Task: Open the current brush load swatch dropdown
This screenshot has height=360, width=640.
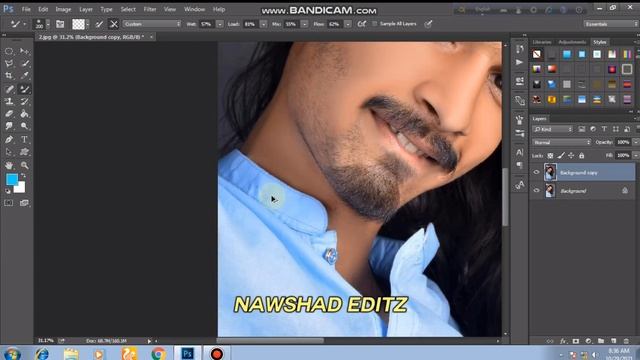Action: pyautogui.click(x=88, y=24)
